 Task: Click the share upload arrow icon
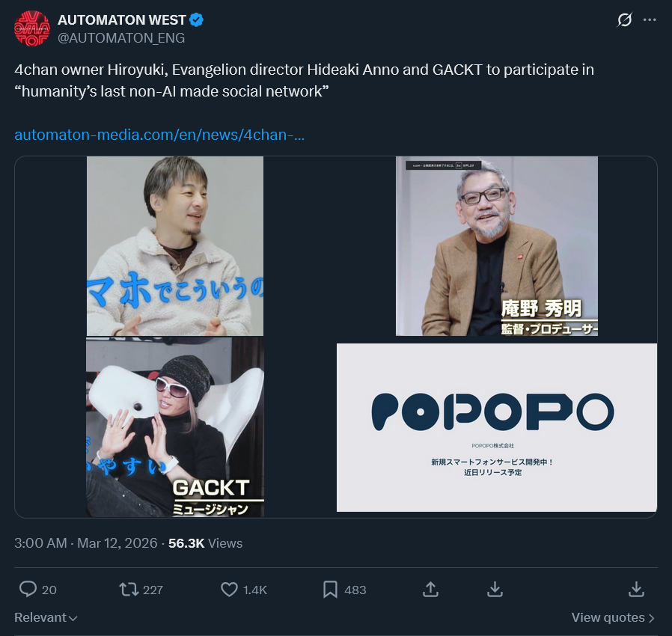pyautogui.click(x=431, y=590)
